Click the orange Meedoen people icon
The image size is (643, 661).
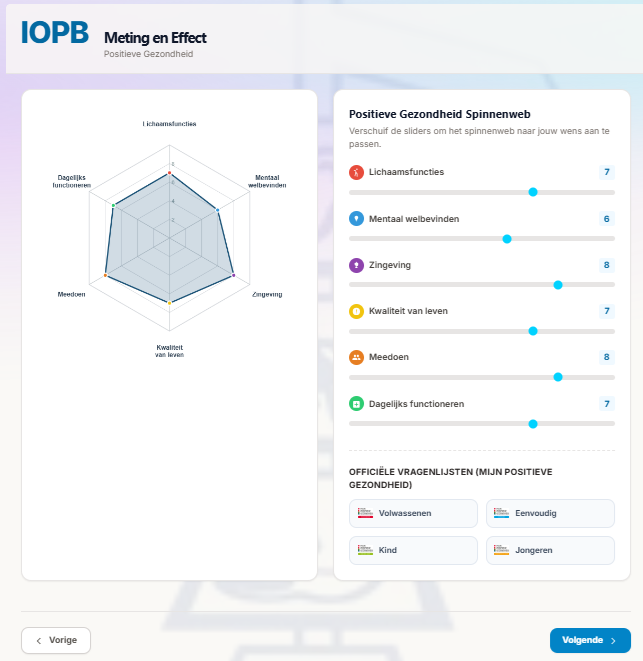tap(356, 357)
